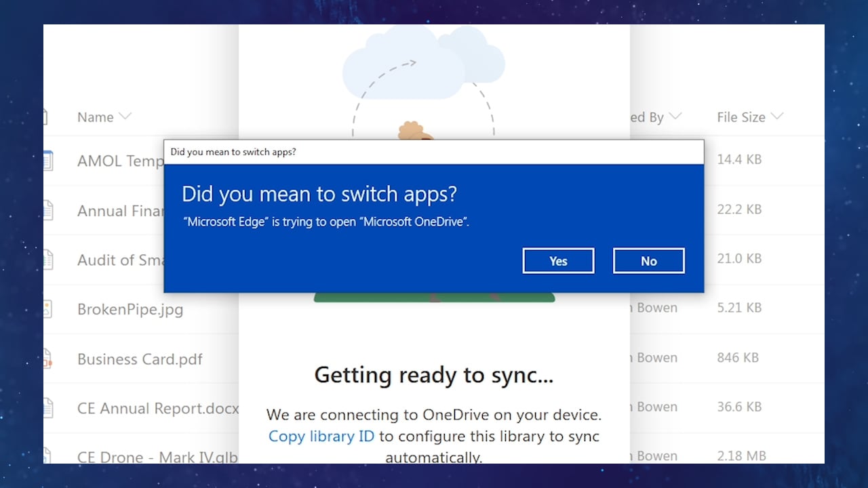Select the BrokenPipe.jpg file name
The width and height of the screenshot is (868, 488).
[130, 309]
